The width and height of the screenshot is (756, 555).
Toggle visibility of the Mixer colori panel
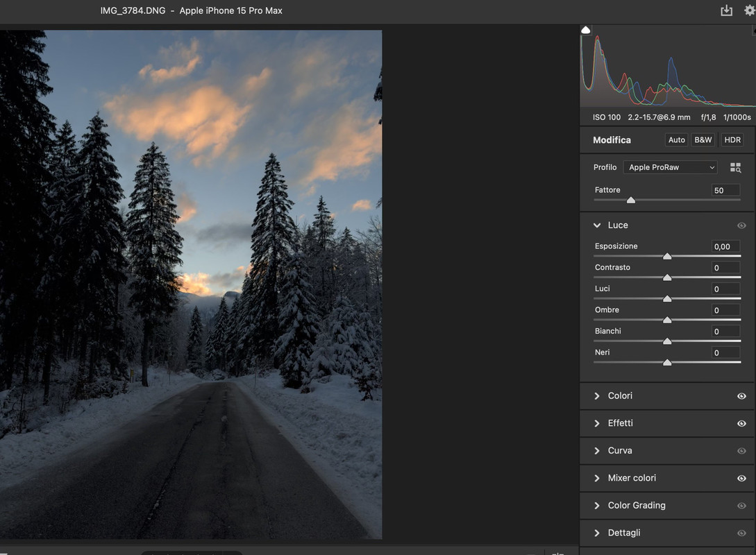pos(741,479)
